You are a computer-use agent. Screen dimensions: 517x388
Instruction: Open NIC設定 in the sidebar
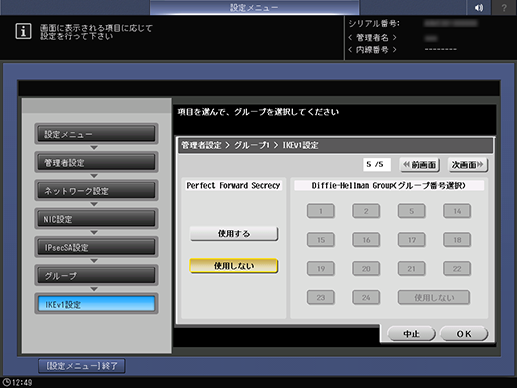[96, 219]
